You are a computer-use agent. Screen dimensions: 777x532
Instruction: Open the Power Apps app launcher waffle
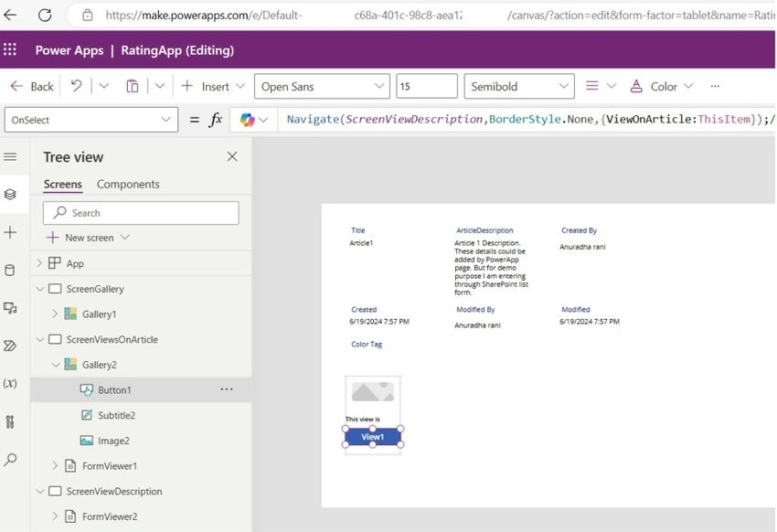pyautogui.click(x=10, y=49)
